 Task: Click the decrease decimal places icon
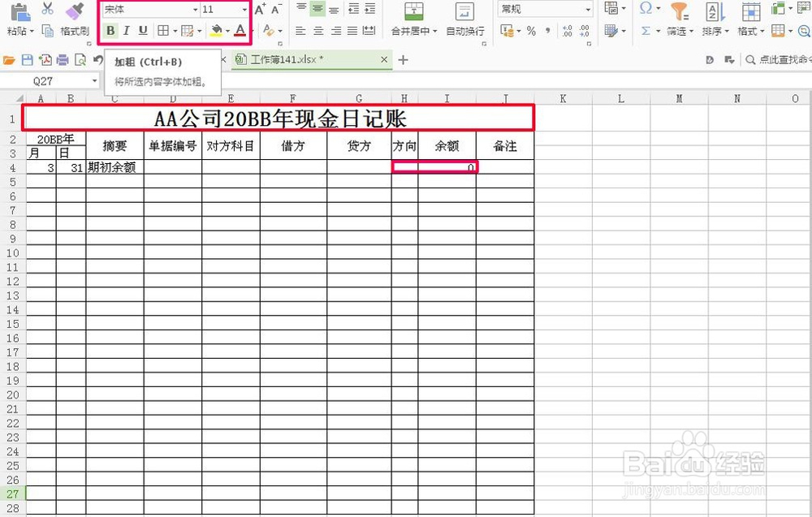584,31
